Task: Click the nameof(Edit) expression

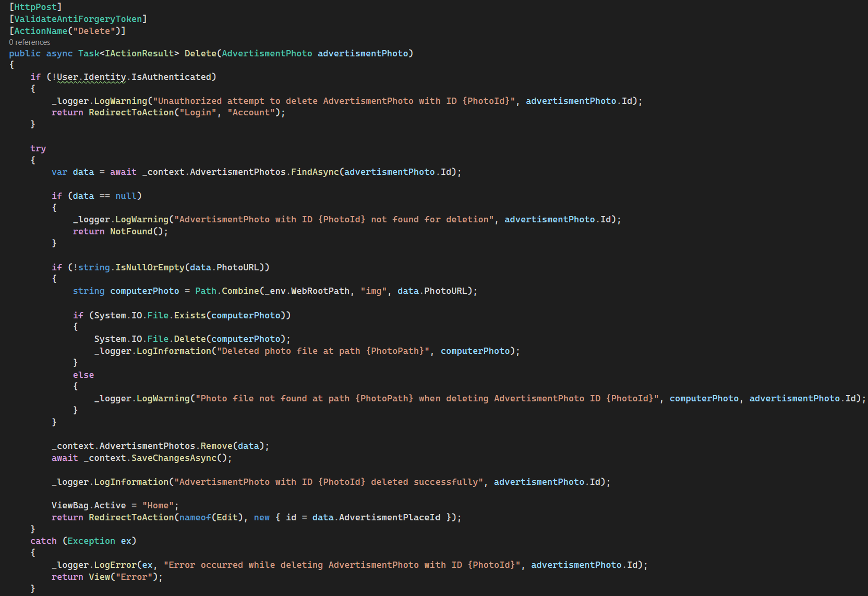Action: coord(211,517)
